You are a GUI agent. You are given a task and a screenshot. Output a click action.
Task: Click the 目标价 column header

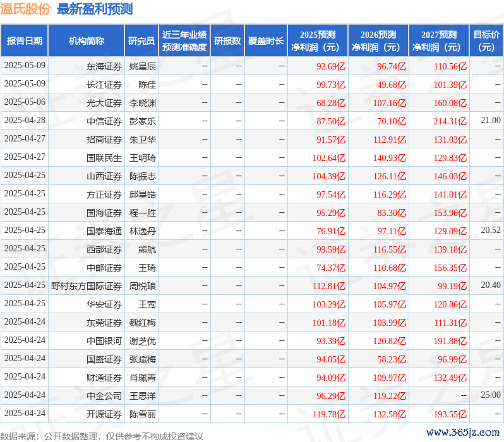click(x=486, y=41)
